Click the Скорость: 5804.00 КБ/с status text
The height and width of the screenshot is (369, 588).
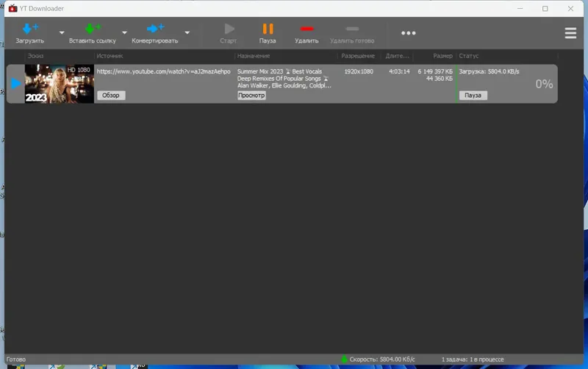tap(382, 359)
